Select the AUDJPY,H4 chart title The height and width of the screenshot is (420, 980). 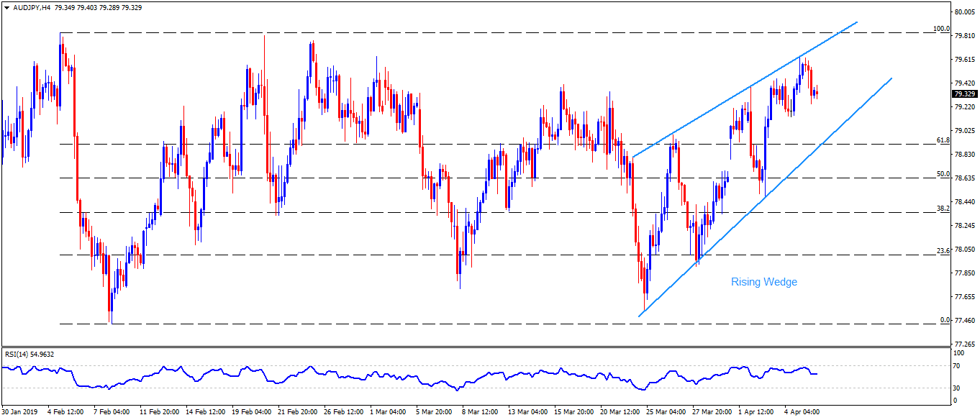(x=30, y=6)
